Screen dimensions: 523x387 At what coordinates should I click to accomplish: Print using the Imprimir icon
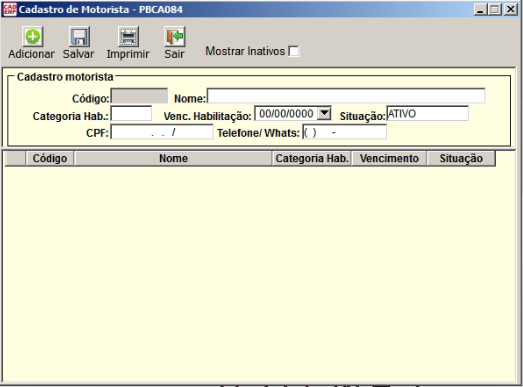click(128, 36)
